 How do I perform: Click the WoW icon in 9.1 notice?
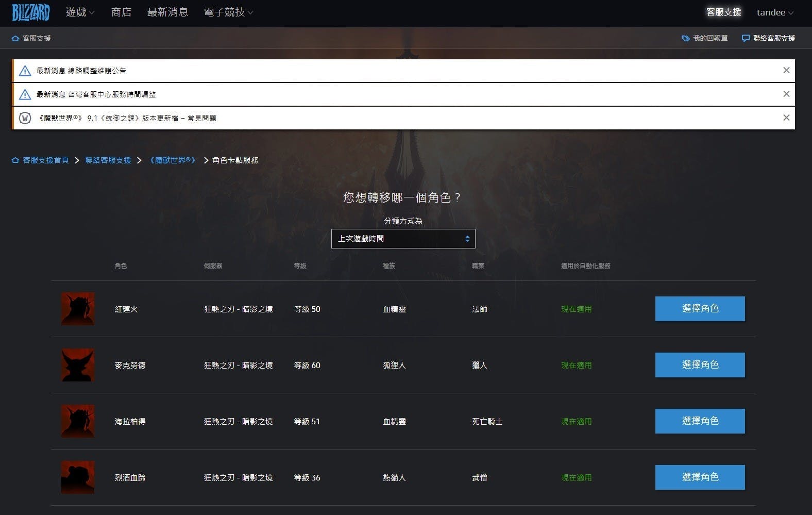point(25,118)
